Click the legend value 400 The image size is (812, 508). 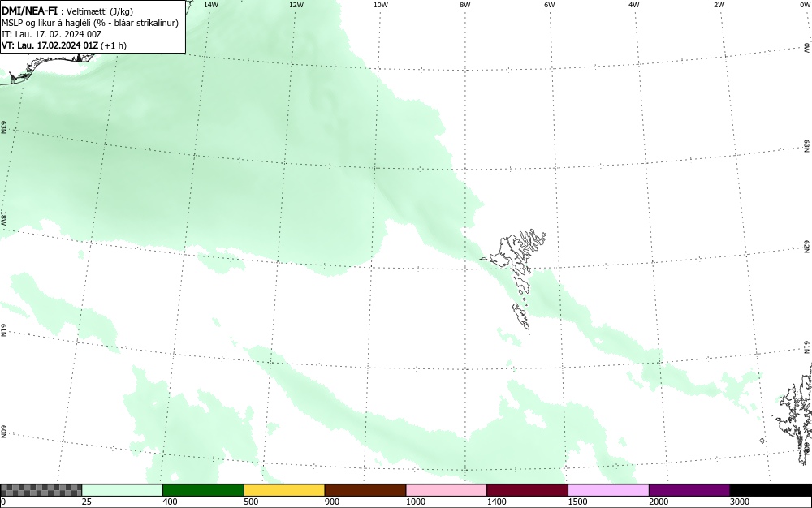coord(170,502)
